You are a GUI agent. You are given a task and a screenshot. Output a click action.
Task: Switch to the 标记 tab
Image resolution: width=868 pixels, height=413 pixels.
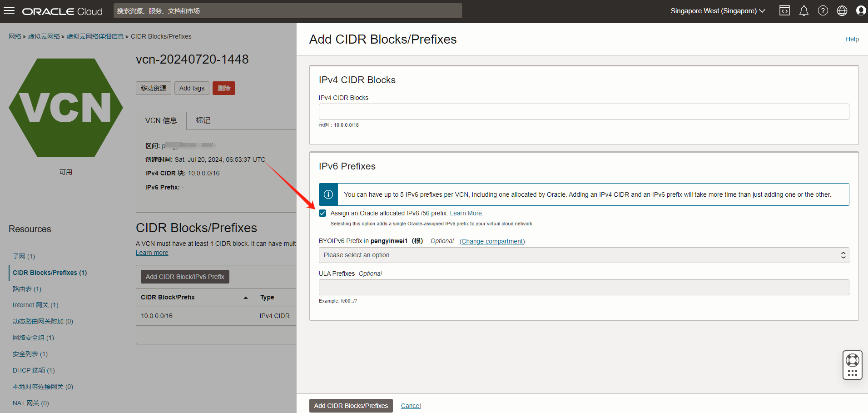(203, 120)
